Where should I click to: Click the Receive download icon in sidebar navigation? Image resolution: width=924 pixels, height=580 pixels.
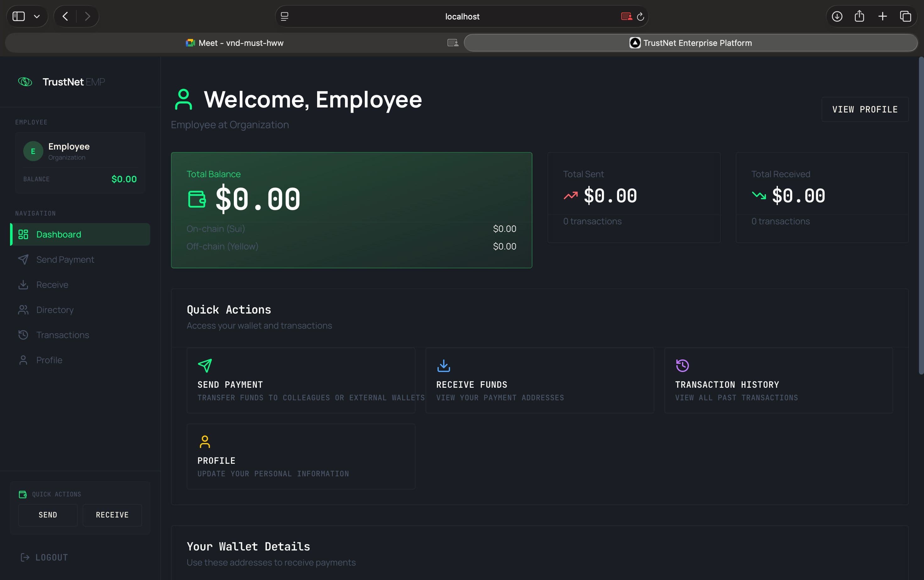tap(23, 285)
